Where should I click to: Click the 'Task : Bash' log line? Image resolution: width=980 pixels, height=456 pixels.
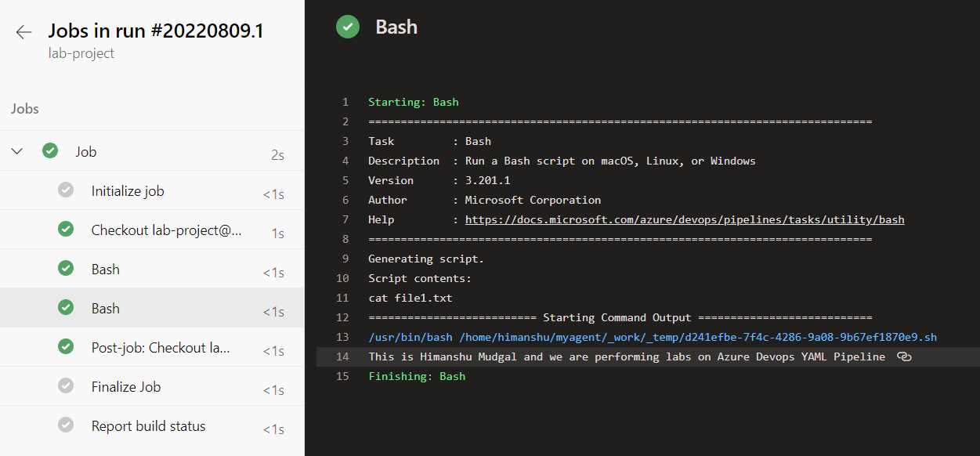coord(430,141)
